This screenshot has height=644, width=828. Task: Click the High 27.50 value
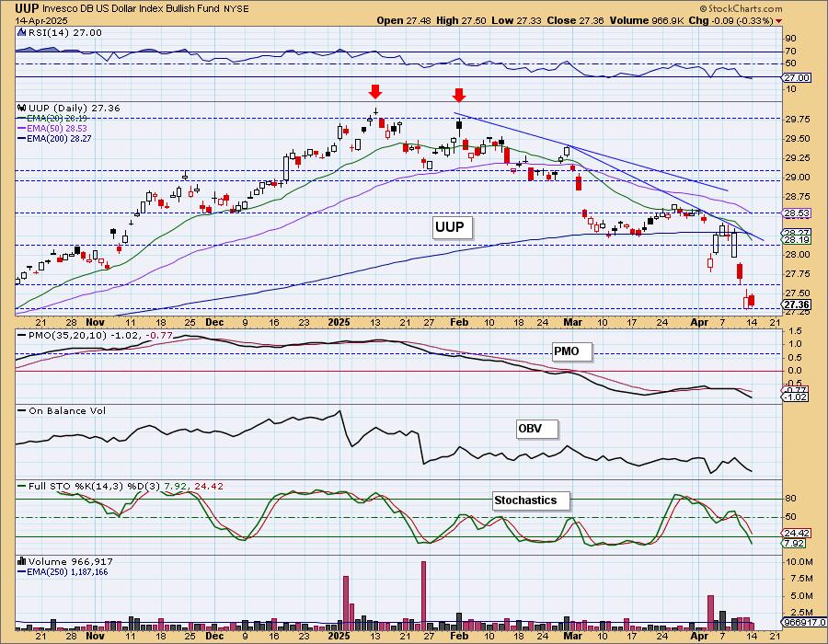(x=461, y=20)
